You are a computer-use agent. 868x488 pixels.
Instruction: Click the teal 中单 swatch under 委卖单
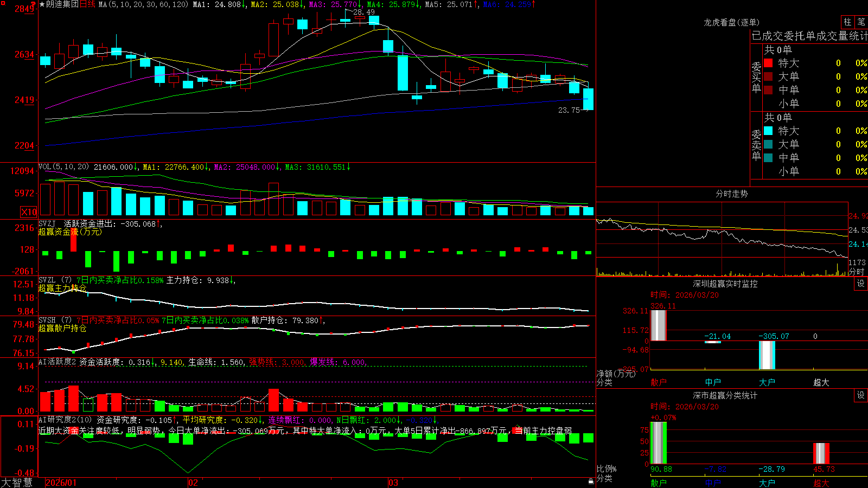[x=768, y=158]
